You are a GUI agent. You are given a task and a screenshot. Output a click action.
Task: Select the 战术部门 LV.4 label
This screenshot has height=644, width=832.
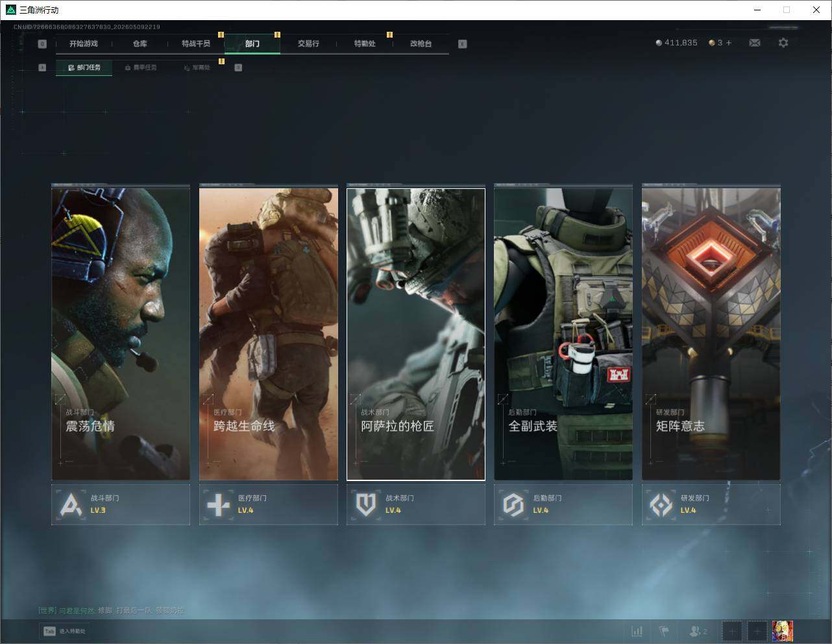pyautogui.click(x=399, y=504)
